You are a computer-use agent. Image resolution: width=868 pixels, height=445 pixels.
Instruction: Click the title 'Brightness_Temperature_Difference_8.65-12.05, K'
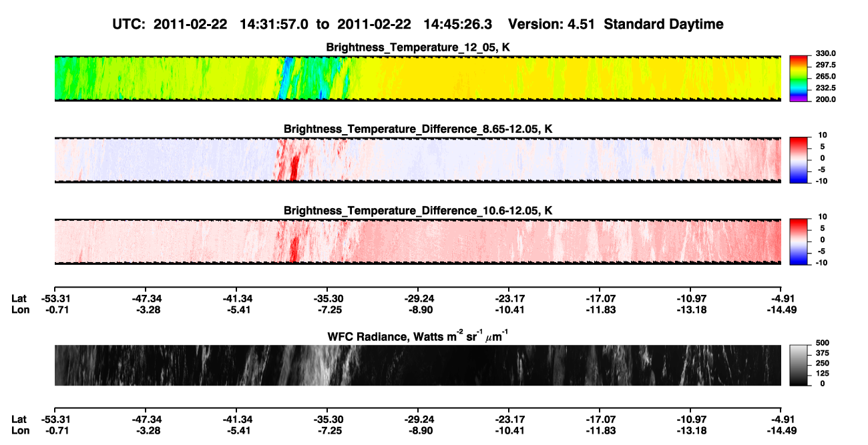[418, 129]
